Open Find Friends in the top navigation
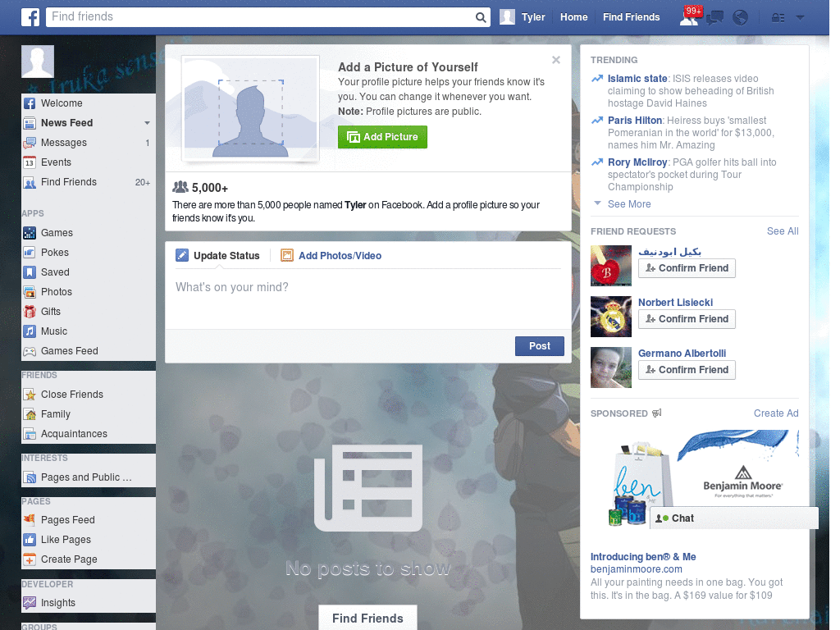Viewport: 840px width, 630px height. tap(631, 17)
